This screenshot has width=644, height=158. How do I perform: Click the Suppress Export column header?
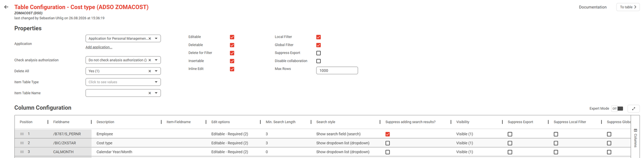[520, 122]
